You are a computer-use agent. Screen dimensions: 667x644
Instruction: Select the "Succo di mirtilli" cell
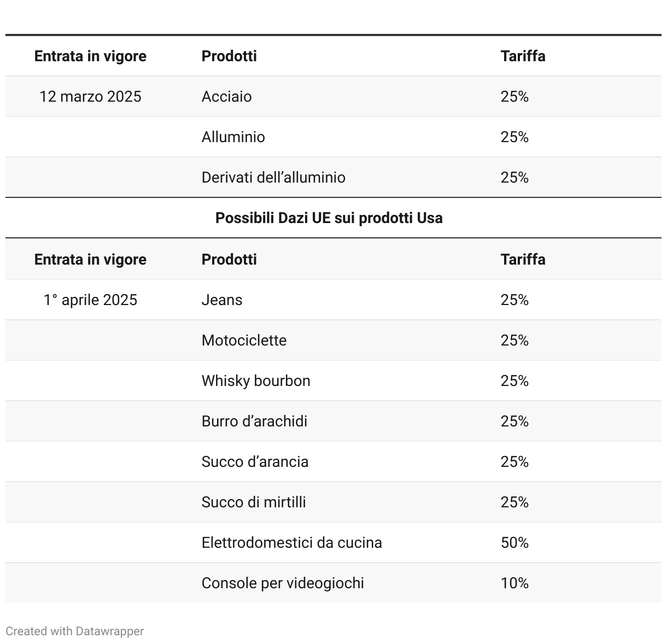(x=254, y=502)
